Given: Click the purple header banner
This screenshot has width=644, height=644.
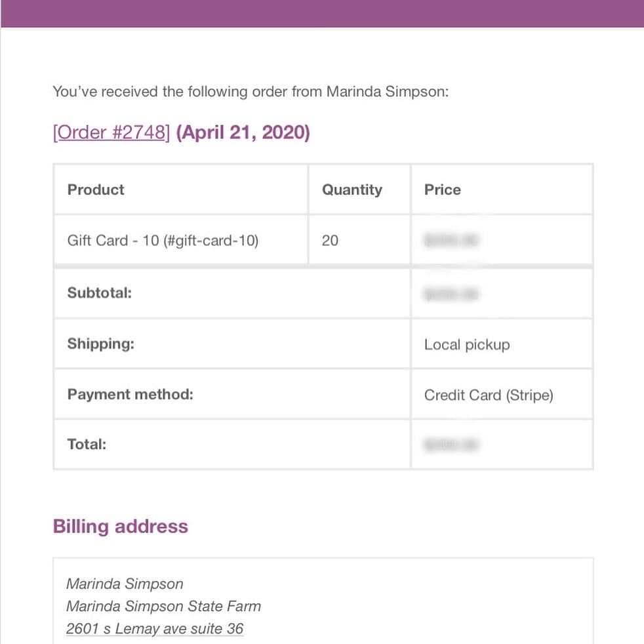Looking at the screenshot, I should 322,14.
